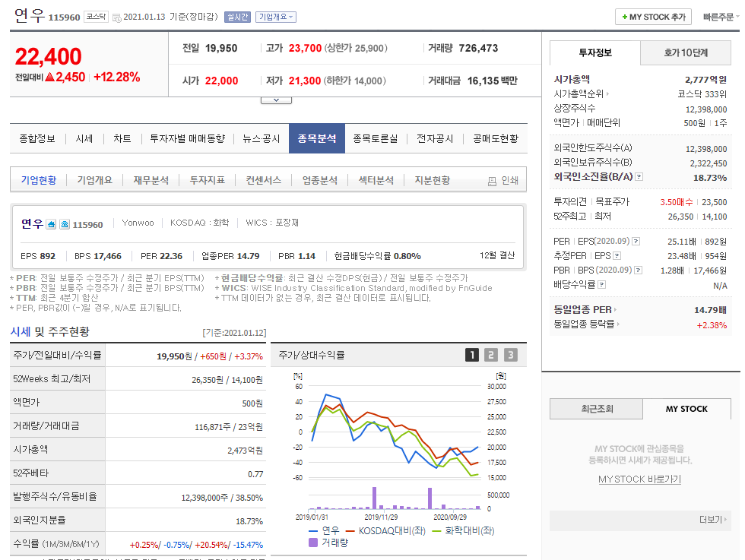
Task: Click the large 22,400 current price
Action: (x=49, y=56)
